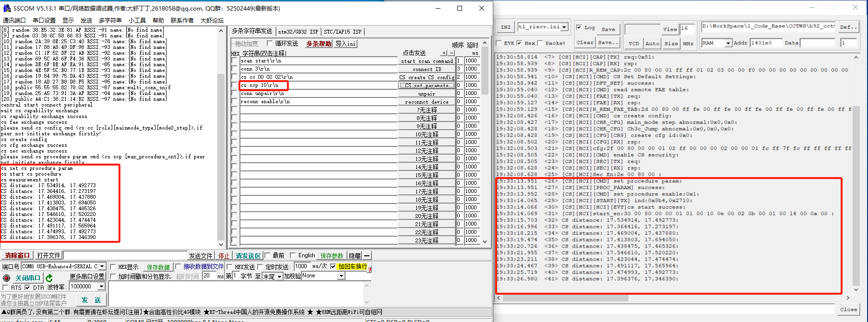Screen dimensions: 868x322
Task: Click the timed send interval 1000 field
Action: point(302,266)
